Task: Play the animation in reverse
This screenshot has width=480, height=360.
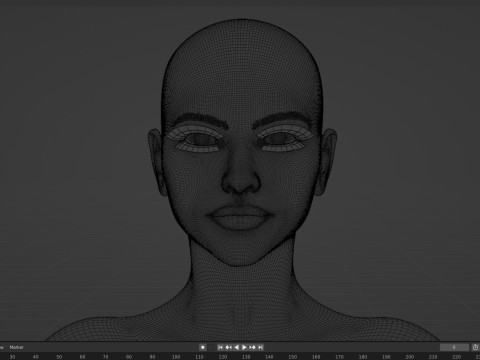Action: pos(237,347)
